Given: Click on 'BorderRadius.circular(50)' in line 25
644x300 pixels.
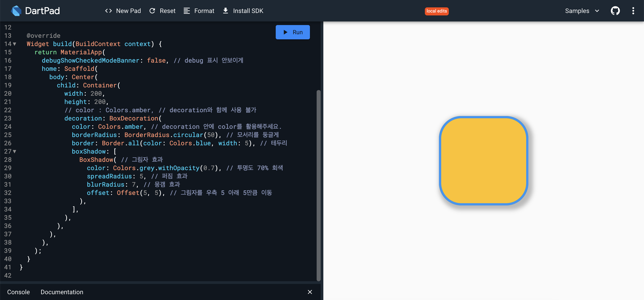Looking at the screenshot, I should click(171, 135).
